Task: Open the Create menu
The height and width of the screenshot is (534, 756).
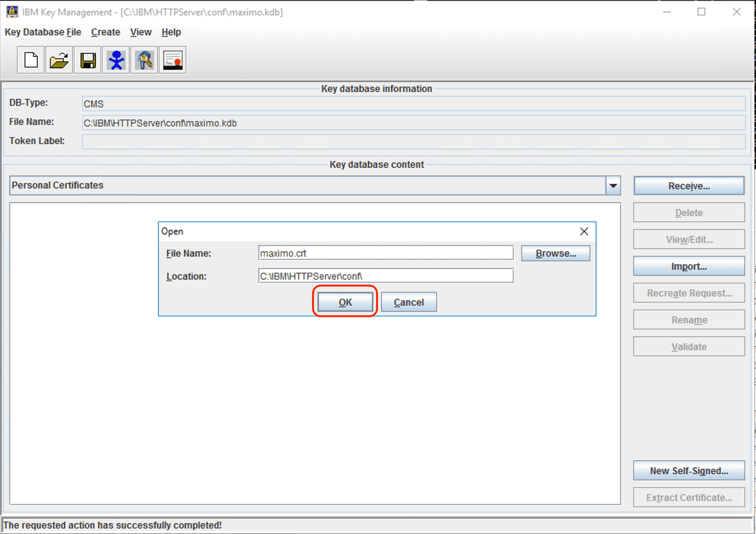Action: [105, 32]
